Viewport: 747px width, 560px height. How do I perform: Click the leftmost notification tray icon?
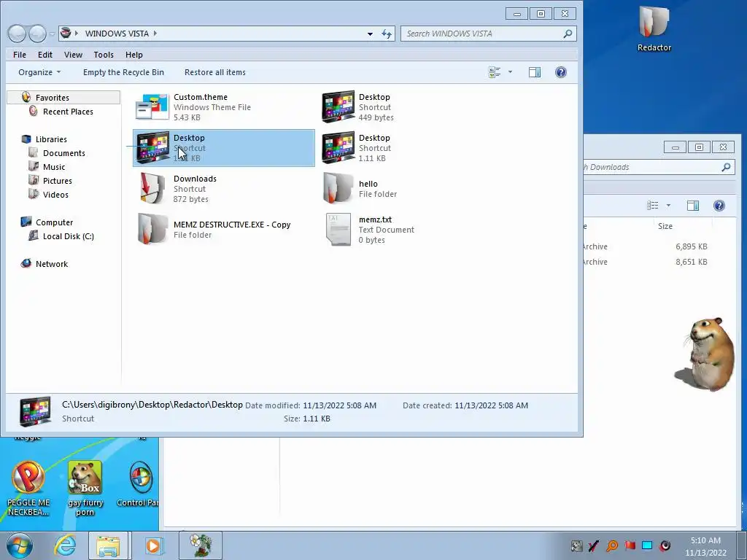pyautogui.click(x=576, y=545)
